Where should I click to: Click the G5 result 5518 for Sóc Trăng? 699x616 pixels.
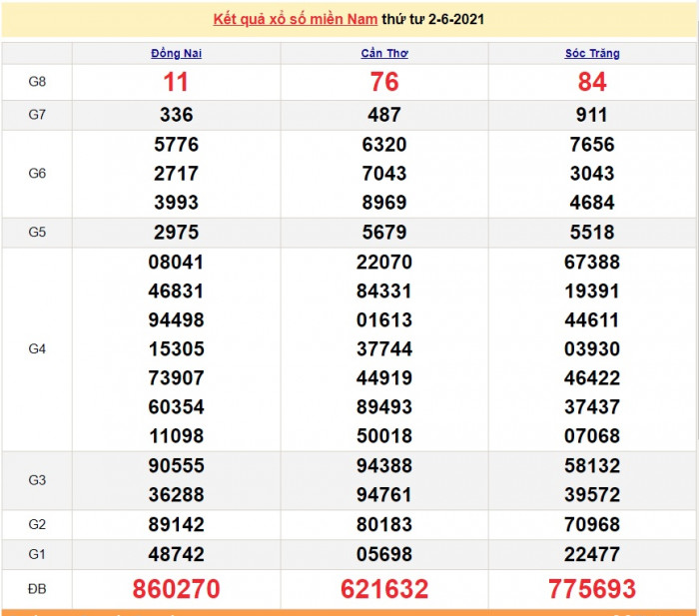coord(592,233)
